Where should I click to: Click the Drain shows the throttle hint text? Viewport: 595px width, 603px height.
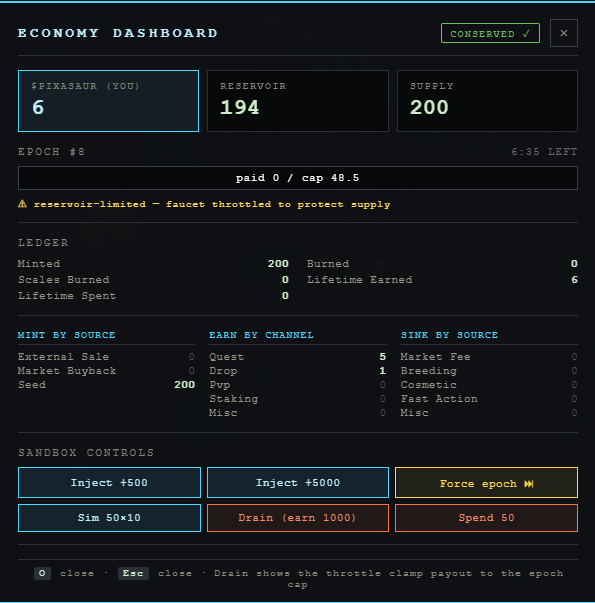pos(388,578)
